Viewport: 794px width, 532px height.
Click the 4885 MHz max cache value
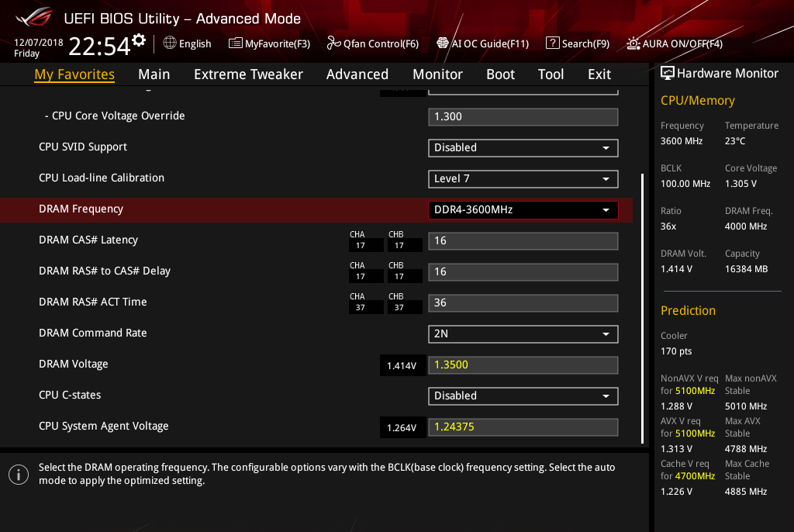point(745,492)
